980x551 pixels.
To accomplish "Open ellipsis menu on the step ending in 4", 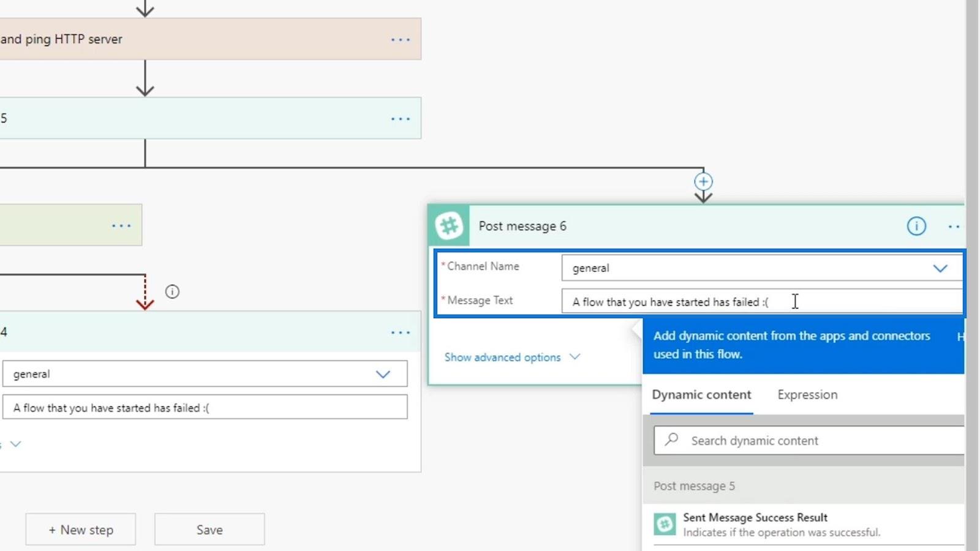I will (401, 332).
